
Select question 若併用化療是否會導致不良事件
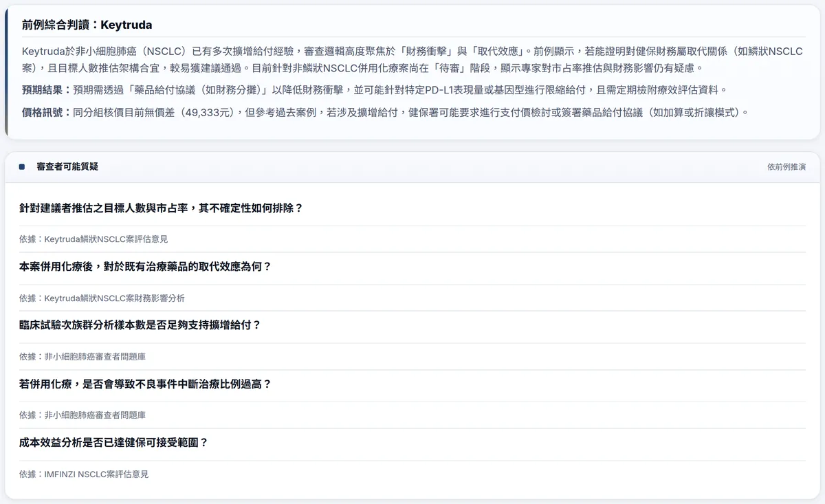pyautogui.click(x=145, y=384)
